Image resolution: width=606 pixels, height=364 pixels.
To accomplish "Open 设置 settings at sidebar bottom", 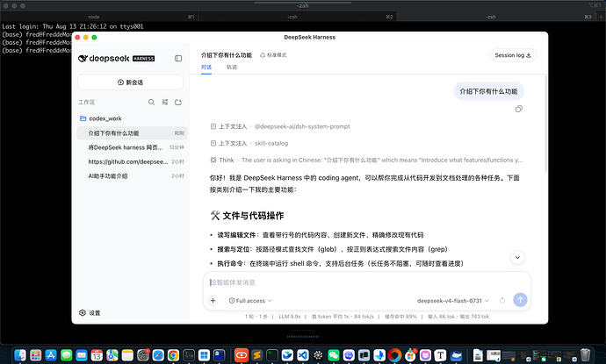I will click(x=90, y=312).
